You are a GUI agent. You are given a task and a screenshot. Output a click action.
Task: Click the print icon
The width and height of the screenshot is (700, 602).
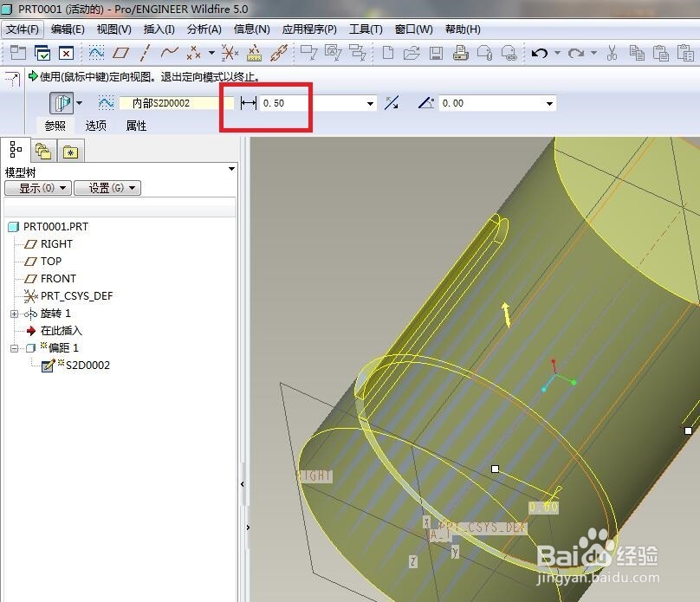pos(460,53)
